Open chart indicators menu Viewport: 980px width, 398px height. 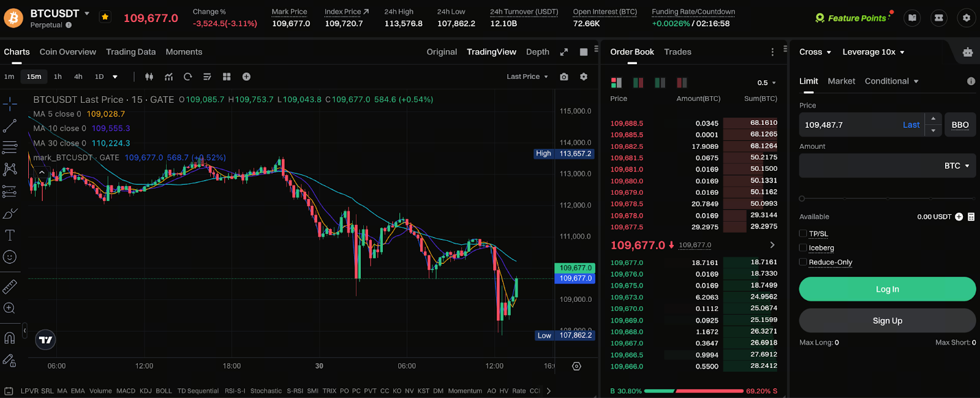click(168, 77)
